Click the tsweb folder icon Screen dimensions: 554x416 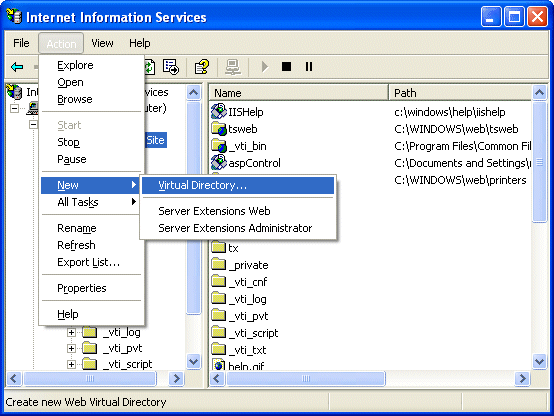tap(219, 129)
